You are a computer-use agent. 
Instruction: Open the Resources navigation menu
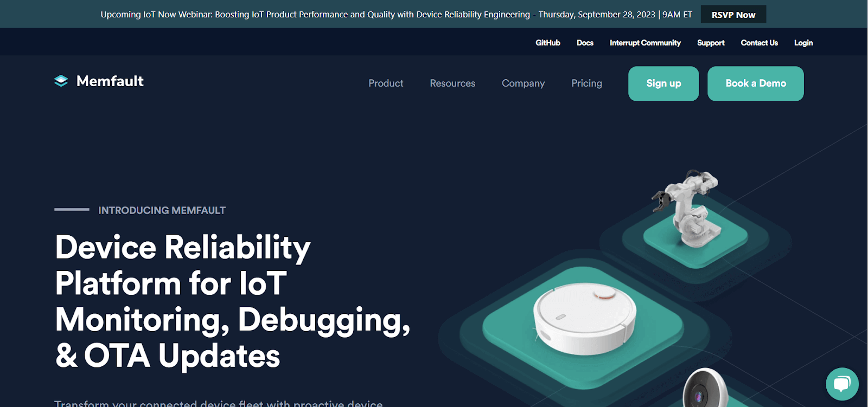click(x=452, y=83)
